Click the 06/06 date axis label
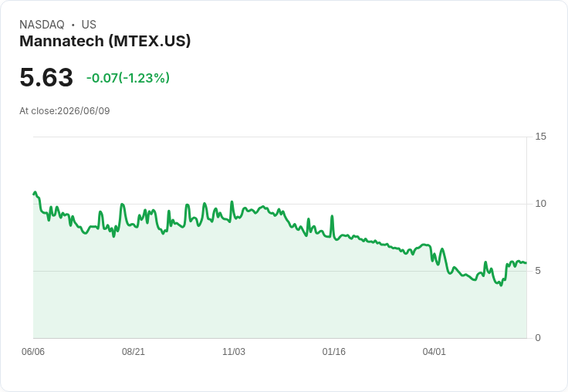Screen dimensions: 568x392 (x=33, y=351)
